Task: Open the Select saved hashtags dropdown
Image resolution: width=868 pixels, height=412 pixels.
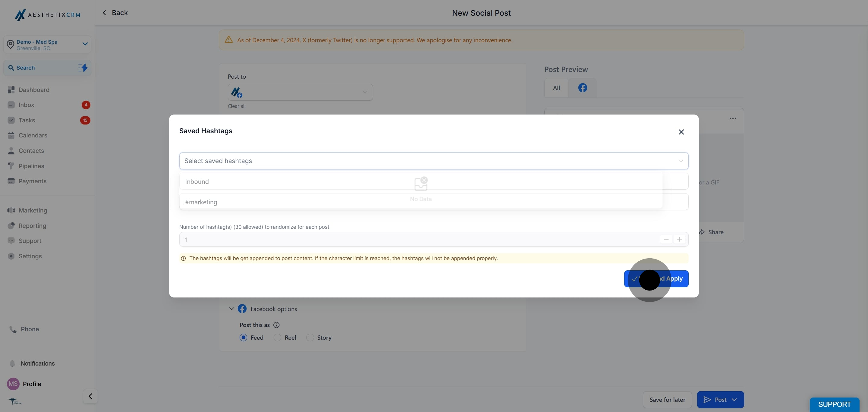Action: (434, 161)
